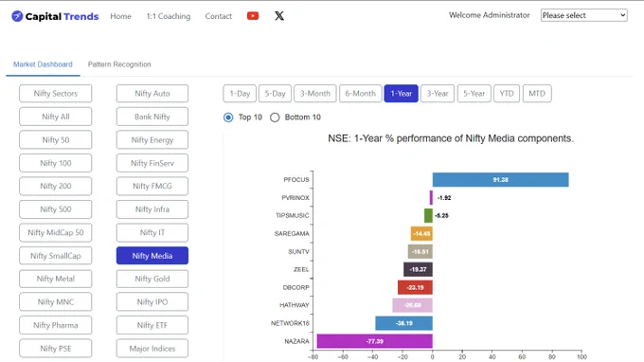Screen dimensions: 644x362
Task: Choose the Nifty Sectors button
Action: (56, 94)
